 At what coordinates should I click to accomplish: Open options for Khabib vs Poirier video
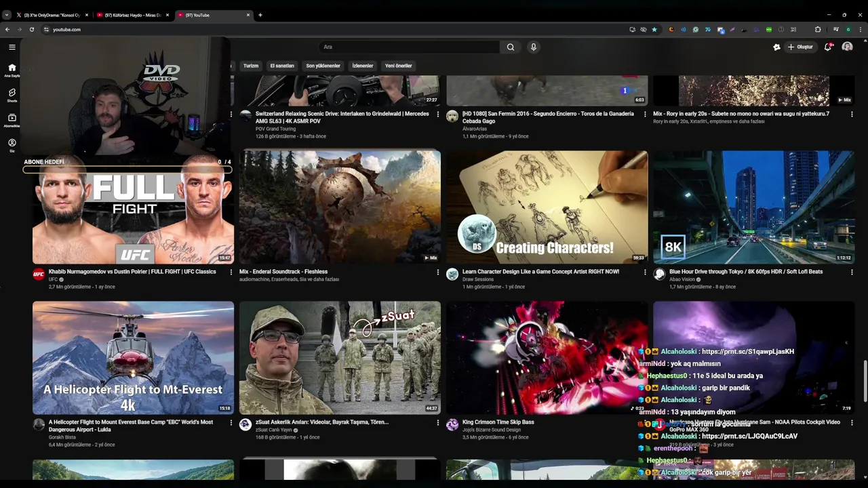[231, 272]
